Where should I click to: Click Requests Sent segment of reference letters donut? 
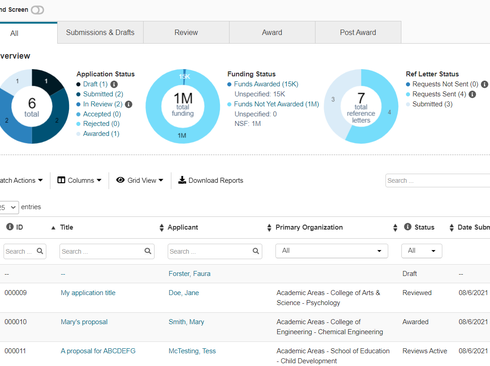click(x=389, y=112)
